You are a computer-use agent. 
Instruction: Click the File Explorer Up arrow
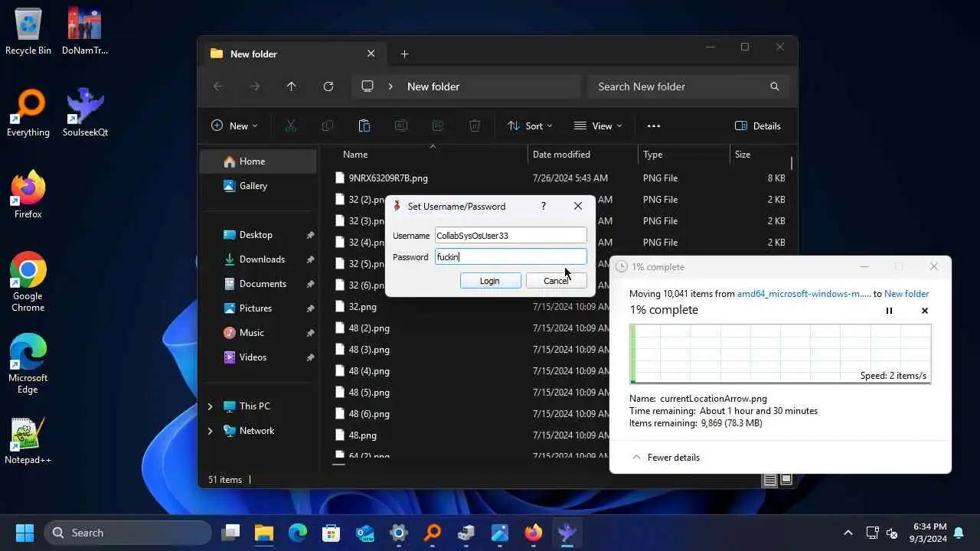[292, 86]
